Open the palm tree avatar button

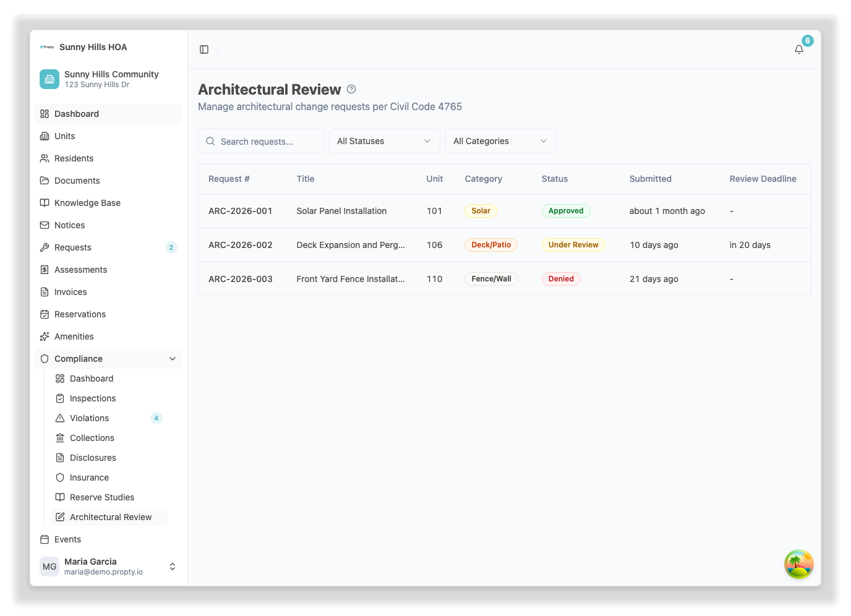point(798,564)
